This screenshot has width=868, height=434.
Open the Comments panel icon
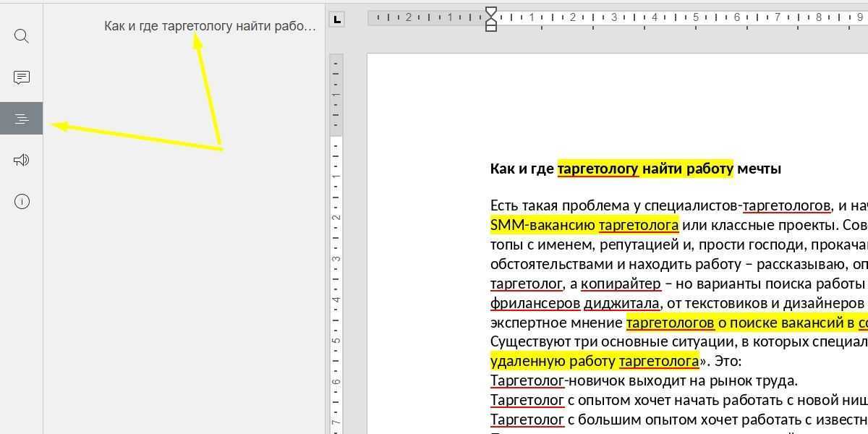coord(22,77)
